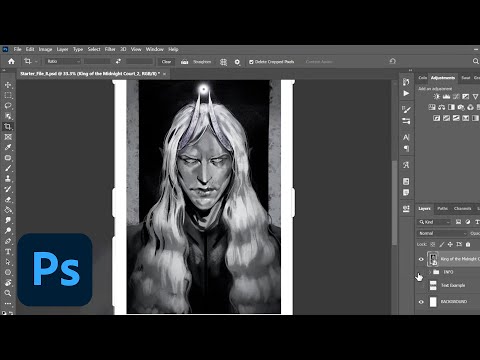Select the Lasso tool

[8, 106]
